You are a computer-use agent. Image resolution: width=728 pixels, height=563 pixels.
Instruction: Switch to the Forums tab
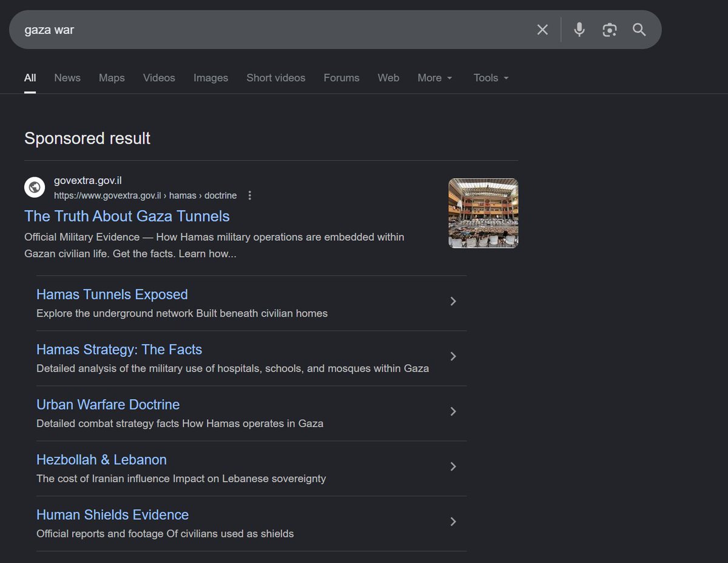tap(342, 78)
